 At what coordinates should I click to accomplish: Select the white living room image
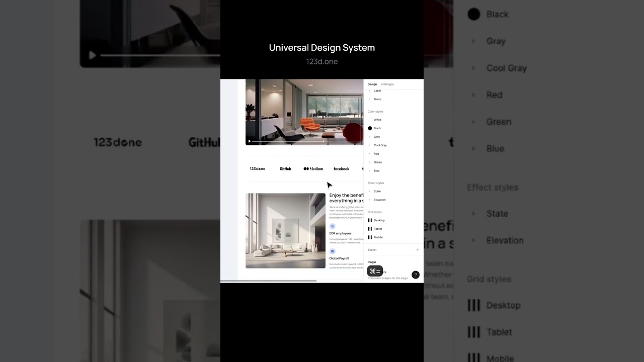point(285,231)
